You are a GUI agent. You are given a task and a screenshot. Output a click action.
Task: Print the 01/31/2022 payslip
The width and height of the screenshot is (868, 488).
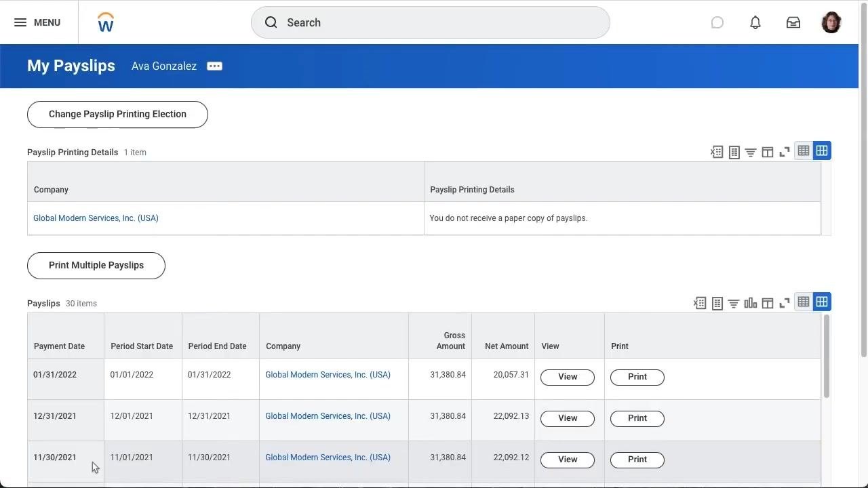coord(637,377)
